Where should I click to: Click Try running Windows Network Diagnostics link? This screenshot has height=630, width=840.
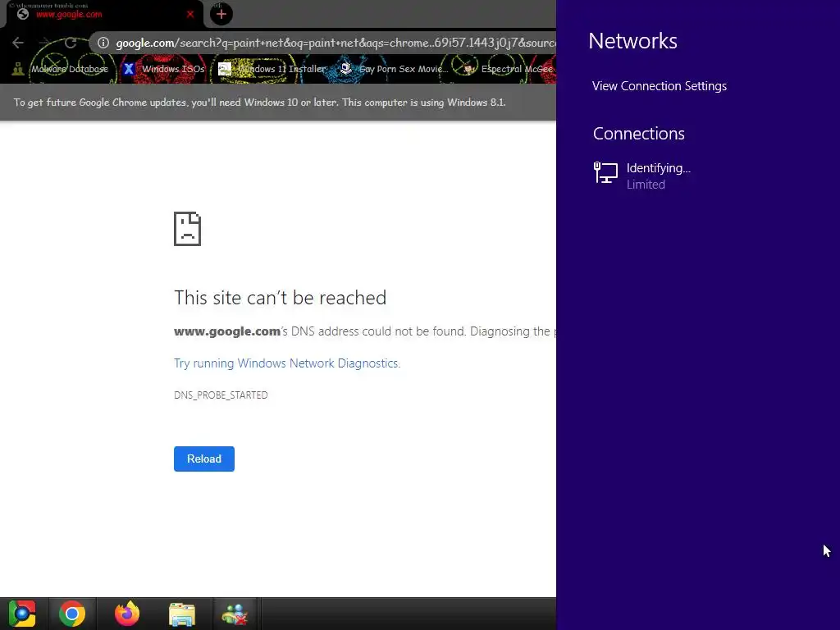pyautogui.click(x=287, y=363)
